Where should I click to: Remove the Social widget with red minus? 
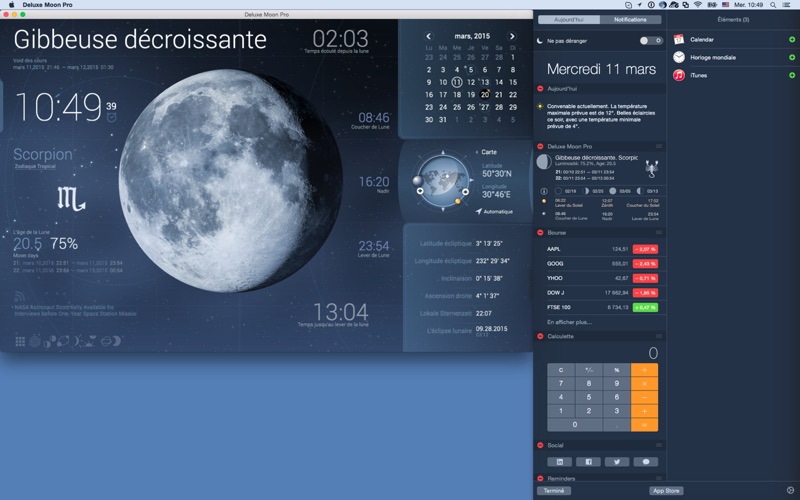tap(540, 445)
